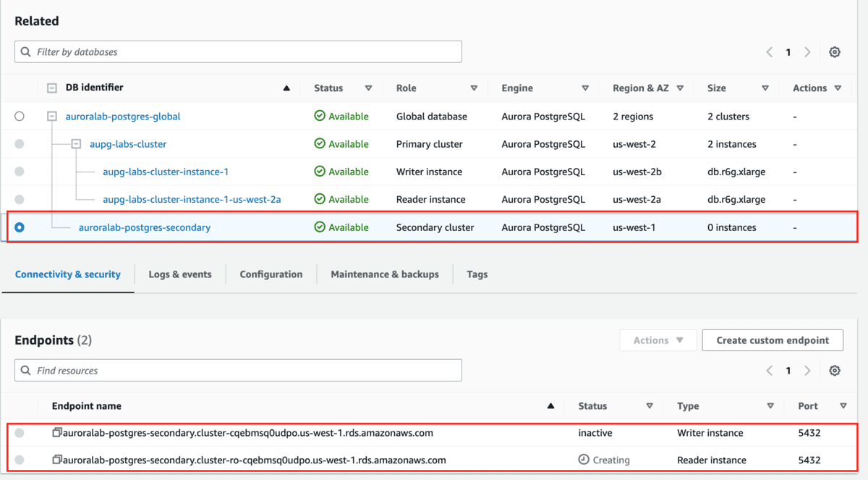Open the Status column filter dropdown
The width and height of the screenshot is (868, 480).
pos(369,88)
